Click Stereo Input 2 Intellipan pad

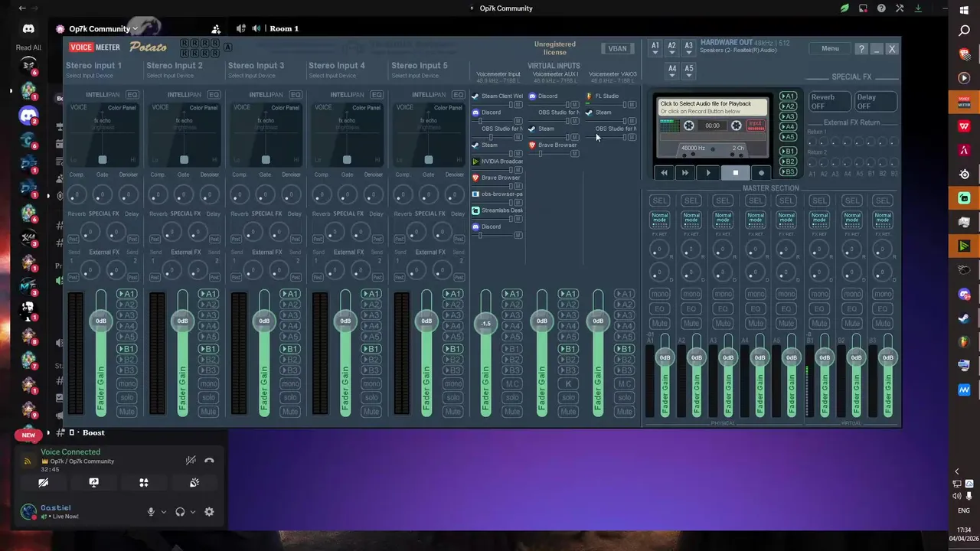click(184, 134)
